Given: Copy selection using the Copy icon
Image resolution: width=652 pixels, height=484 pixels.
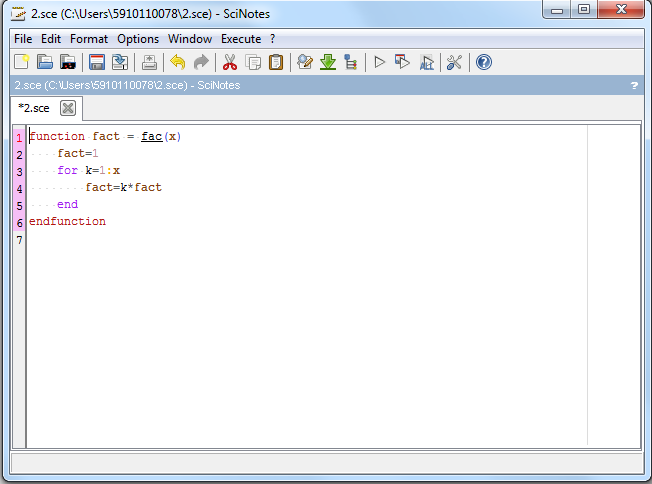Looking at the screenshot, I should (253, 62).
